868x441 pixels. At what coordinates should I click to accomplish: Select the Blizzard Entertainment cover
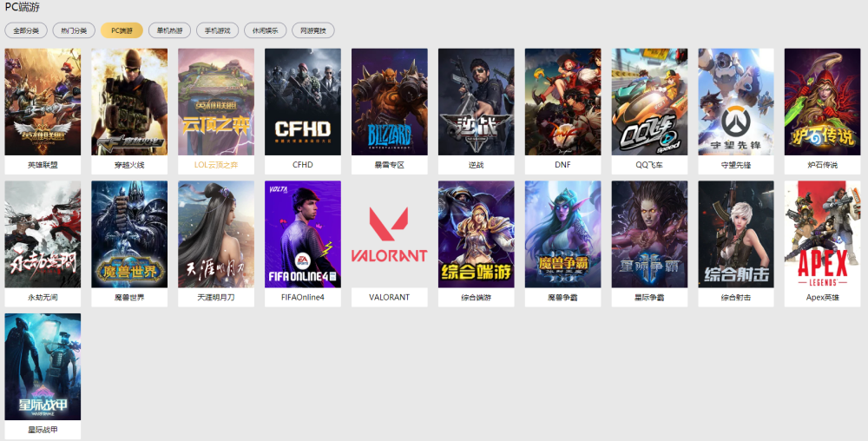click(x=389, y=102)
